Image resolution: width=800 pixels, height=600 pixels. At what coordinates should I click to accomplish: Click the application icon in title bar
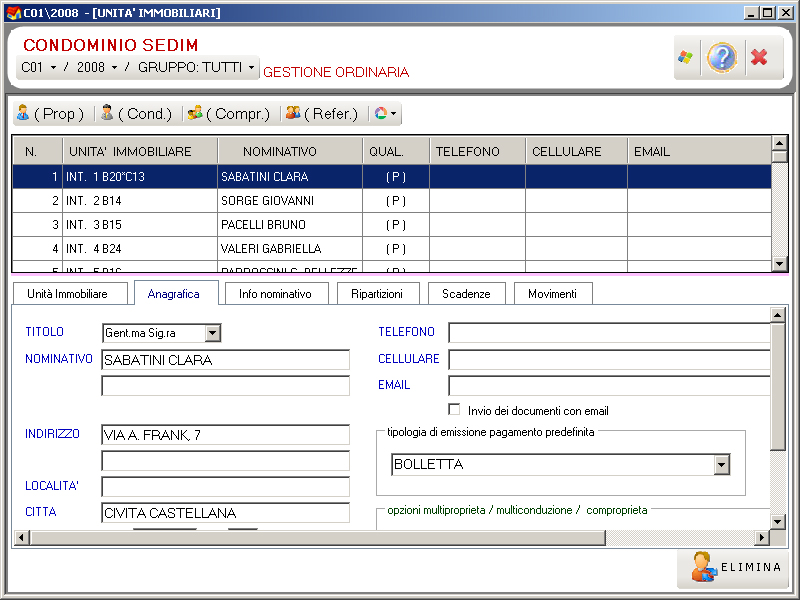[x=13, y=13]
